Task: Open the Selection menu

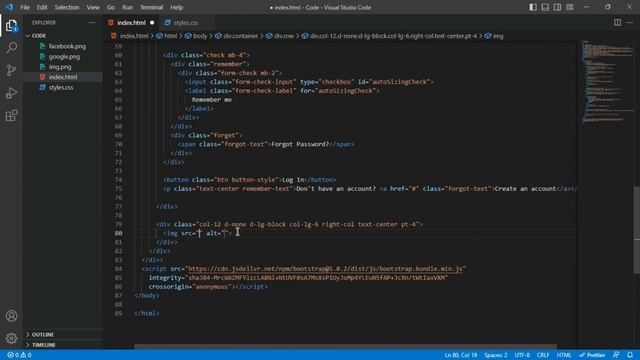Action: tap(67, 7)
